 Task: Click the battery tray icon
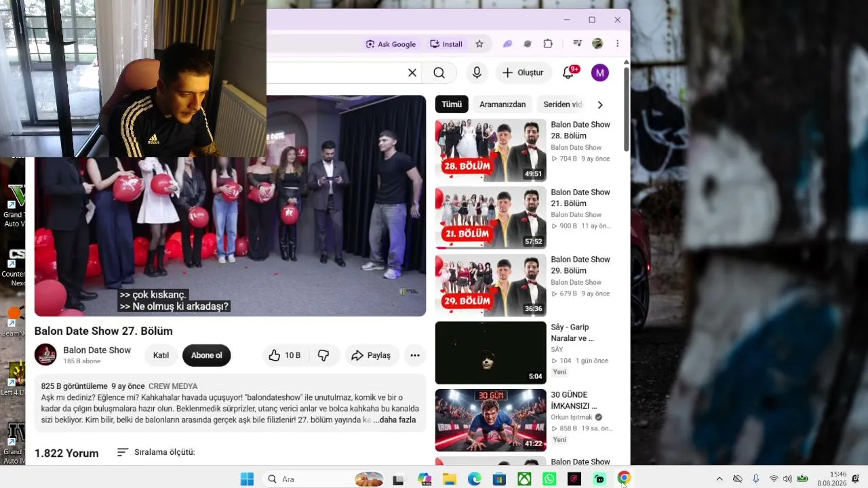[x=803, y=479]
